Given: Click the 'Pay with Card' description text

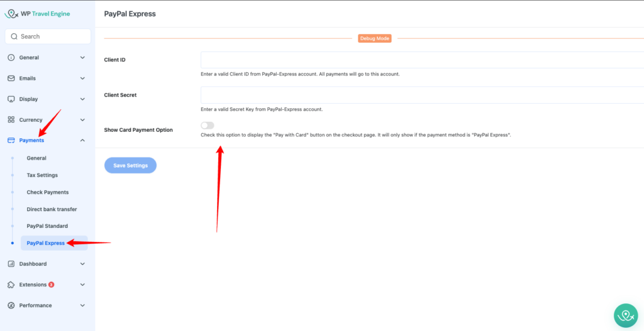Looking at the screenshot, I should [356, 135].
